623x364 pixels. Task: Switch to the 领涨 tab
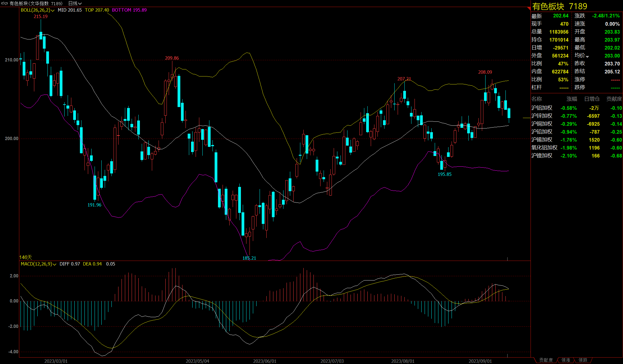[x=566, y=360]
